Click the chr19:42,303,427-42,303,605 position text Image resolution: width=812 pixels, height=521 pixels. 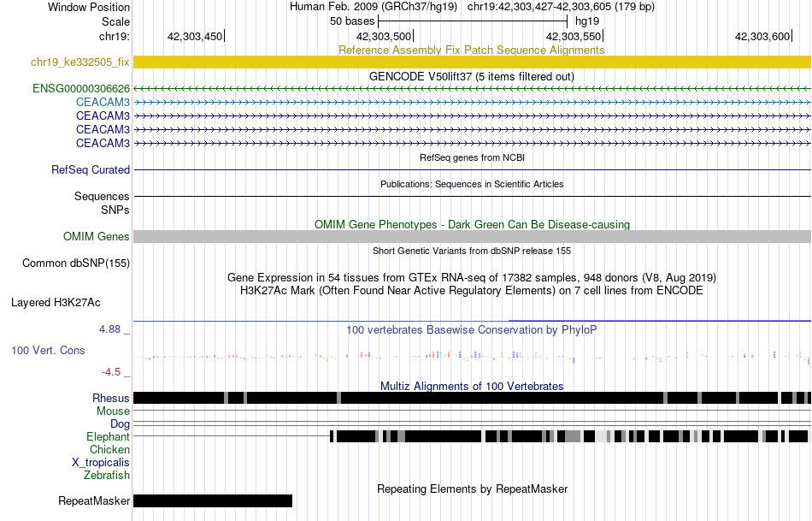(x=561, y=7)
